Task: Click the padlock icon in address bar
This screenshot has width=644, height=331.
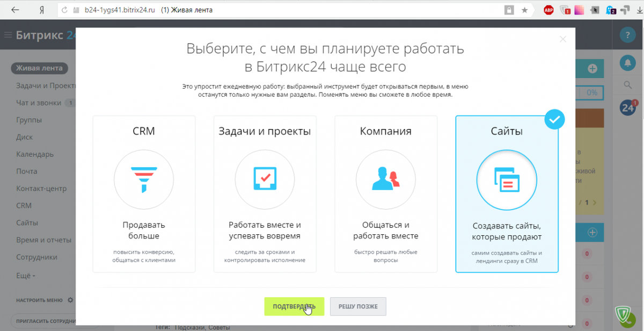Action: click(x=509, y=10)
